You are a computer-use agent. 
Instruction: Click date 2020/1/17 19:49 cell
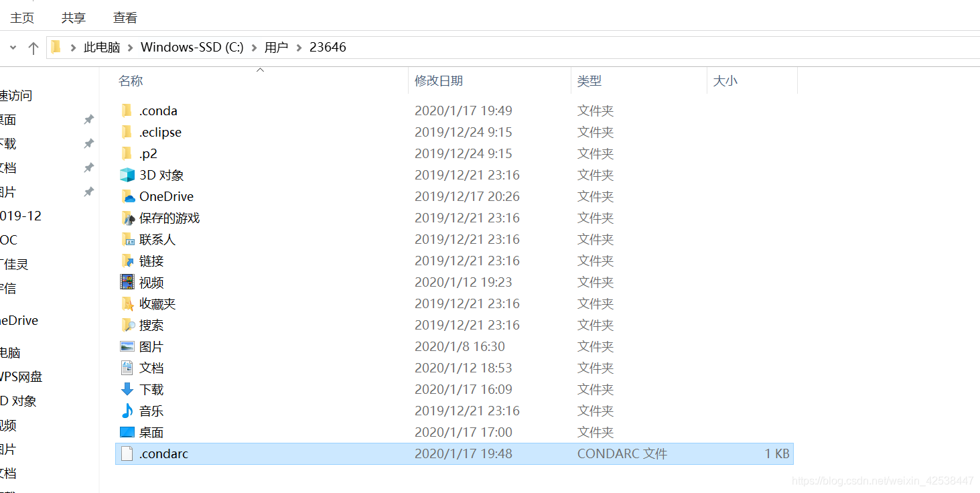[464, 111]
